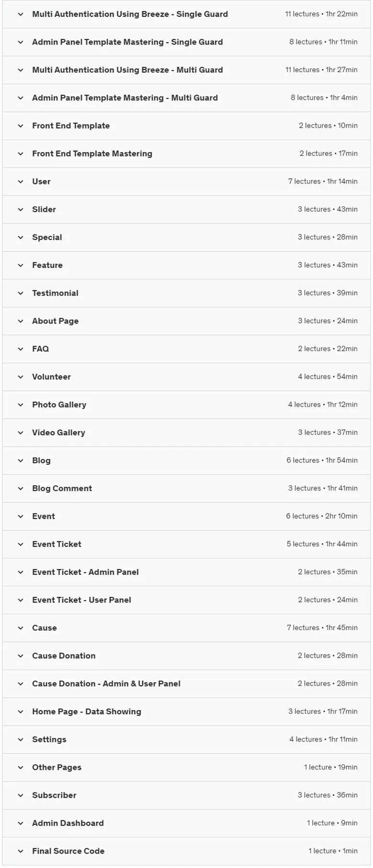
Task: Toggle the Settings section chevron
Action: pos(21,739)
